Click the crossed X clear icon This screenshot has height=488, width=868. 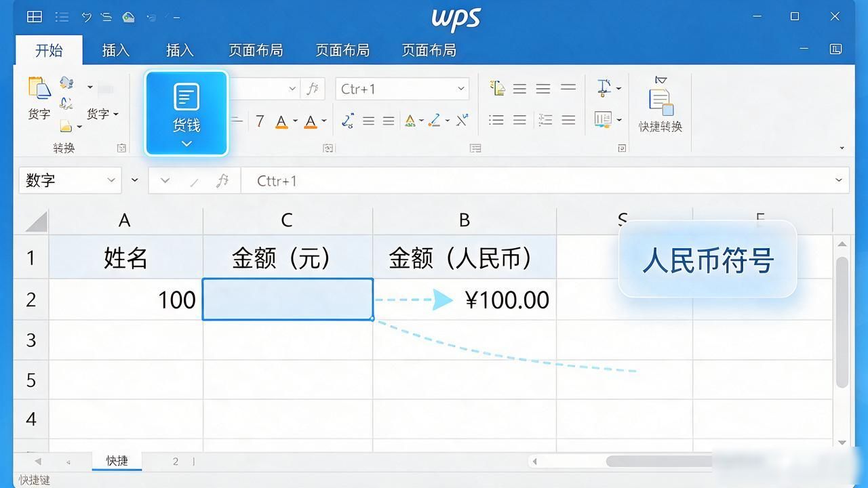coord(462,121)
